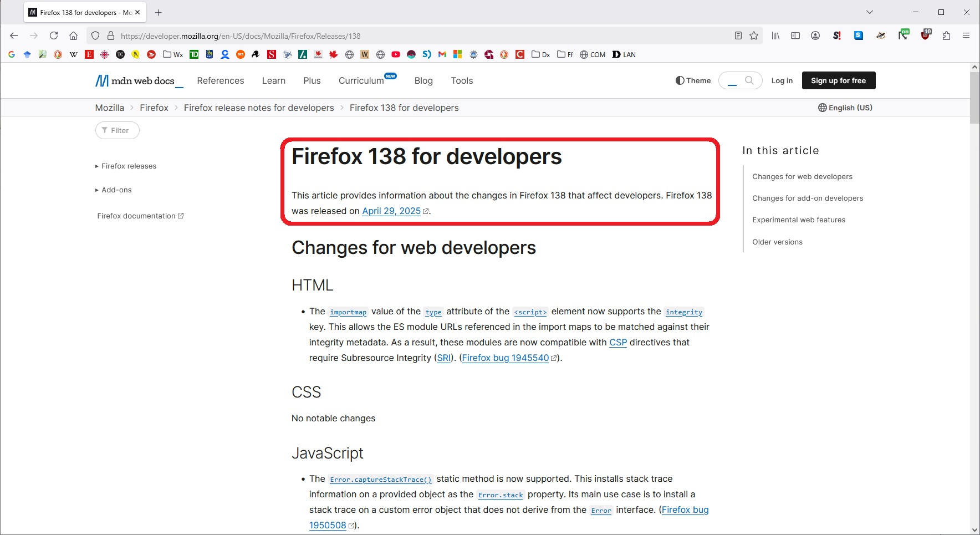The image size is (980, 535).
Task: Open the English (US) language selector
Action: point(845,108)
